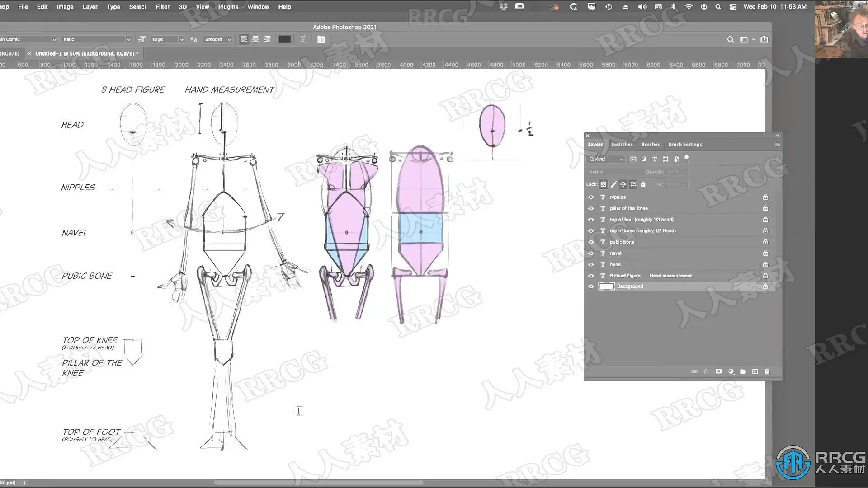Click the Create warped text icon
Image resolution: width=868 pixels, height=488 pixels.
click(x=303, y=40)
